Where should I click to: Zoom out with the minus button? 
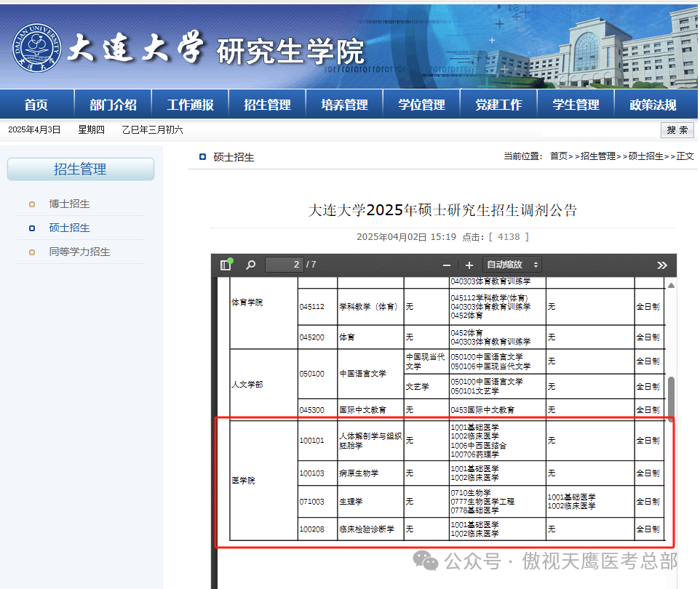click(447, 265)
